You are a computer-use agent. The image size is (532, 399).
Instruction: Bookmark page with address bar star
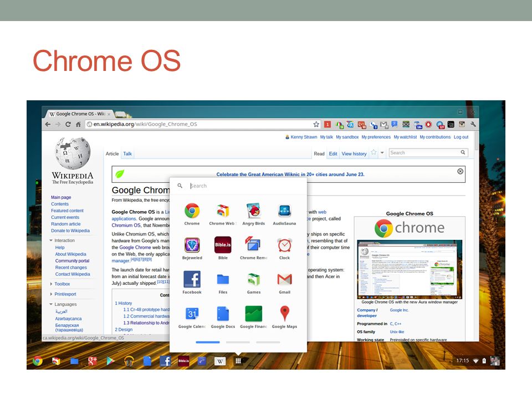316,124
